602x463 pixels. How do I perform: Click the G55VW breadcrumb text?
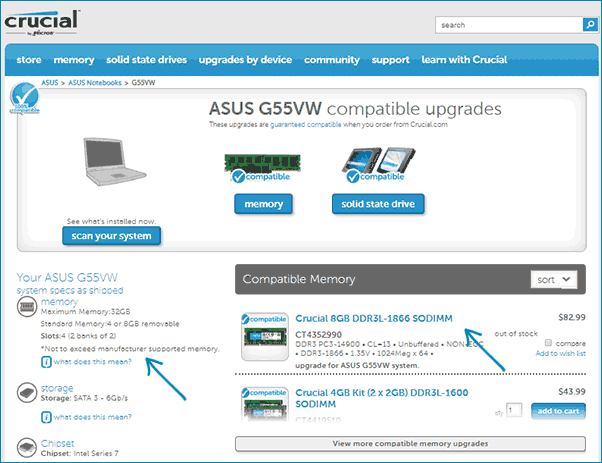click(x=143, y=83)
